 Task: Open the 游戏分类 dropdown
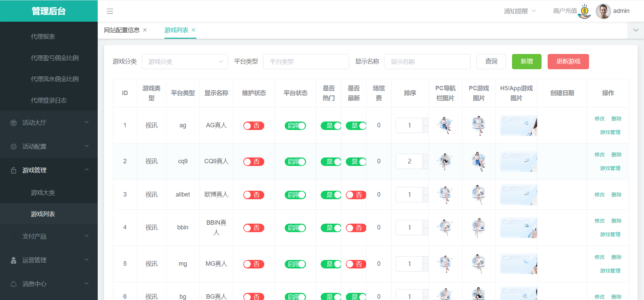(x=185, y=62)
